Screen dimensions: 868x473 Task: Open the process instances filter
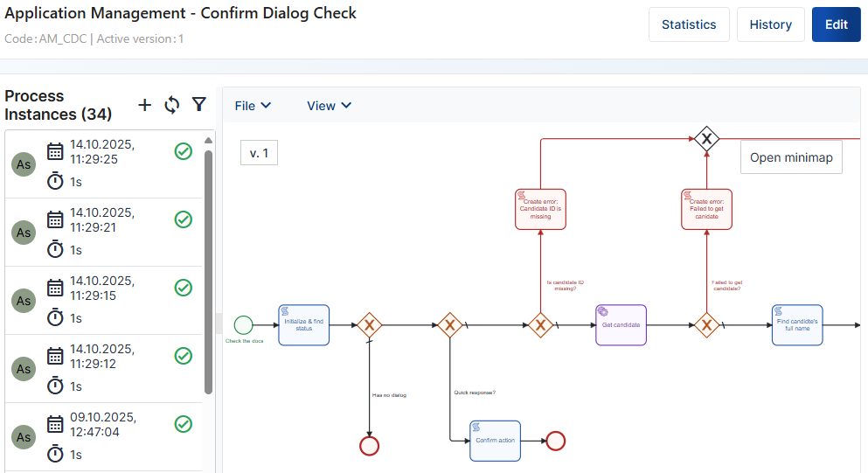coord(199,105)
